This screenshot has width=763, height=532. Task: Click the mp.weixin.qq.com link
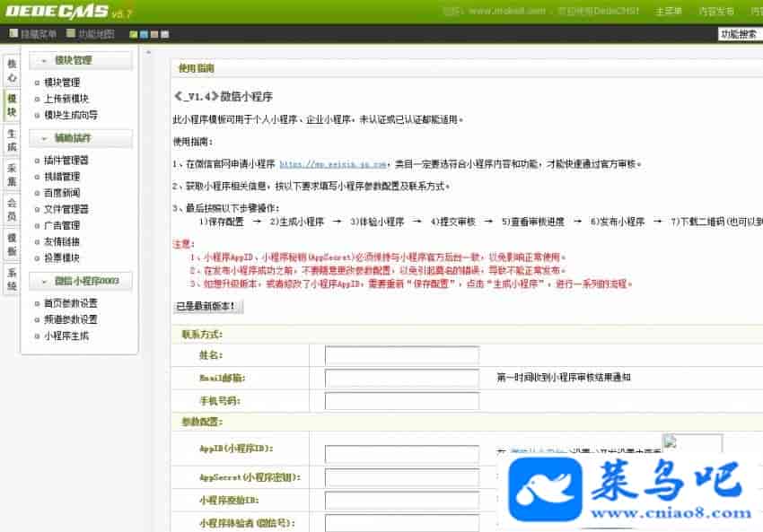click(x=333, y=164)
